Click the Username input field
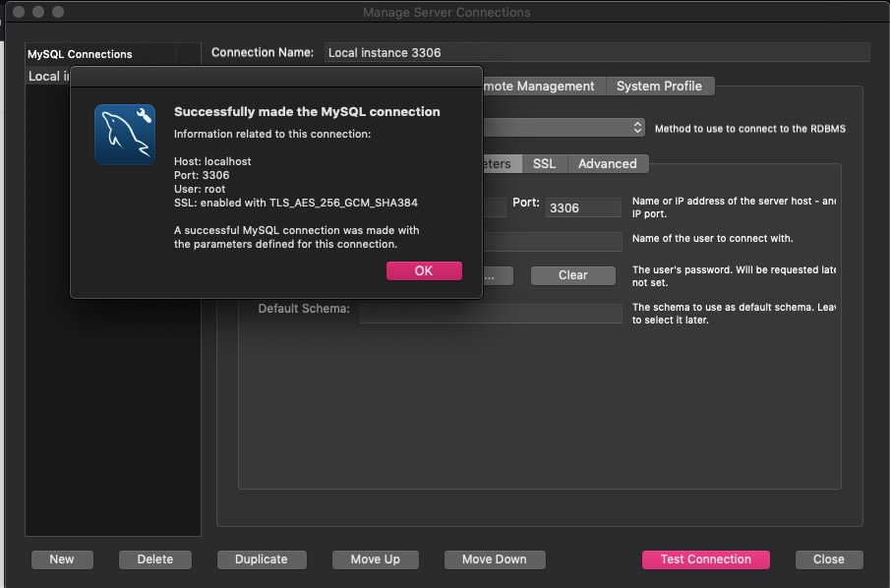The width and height of the screenshot is (890, 588). [553, 241]
